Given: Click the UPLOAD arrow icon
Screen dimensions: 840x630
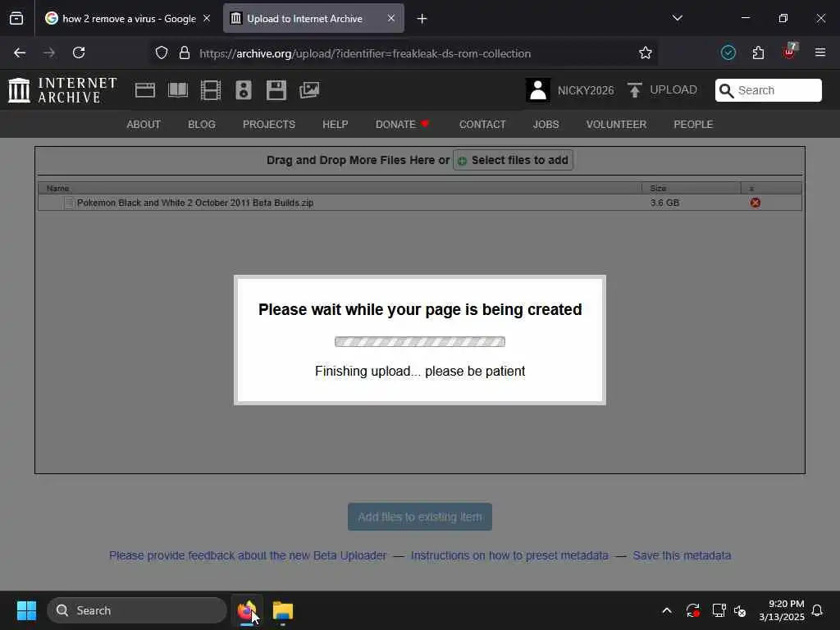Looking at the screenshot, I should (x=635, y=90).
